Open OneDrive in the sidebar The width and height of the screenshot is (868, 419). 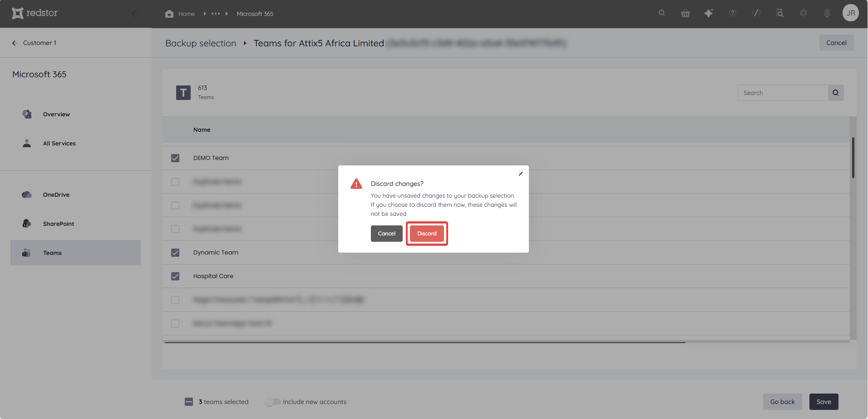pos(56,195)
